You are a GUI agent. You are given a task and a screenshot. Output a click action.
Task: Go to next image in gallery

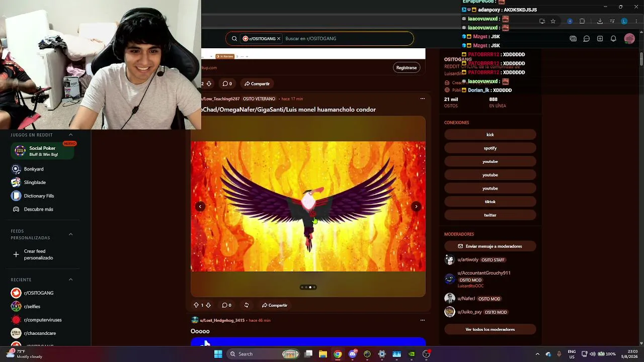[416, 207]
